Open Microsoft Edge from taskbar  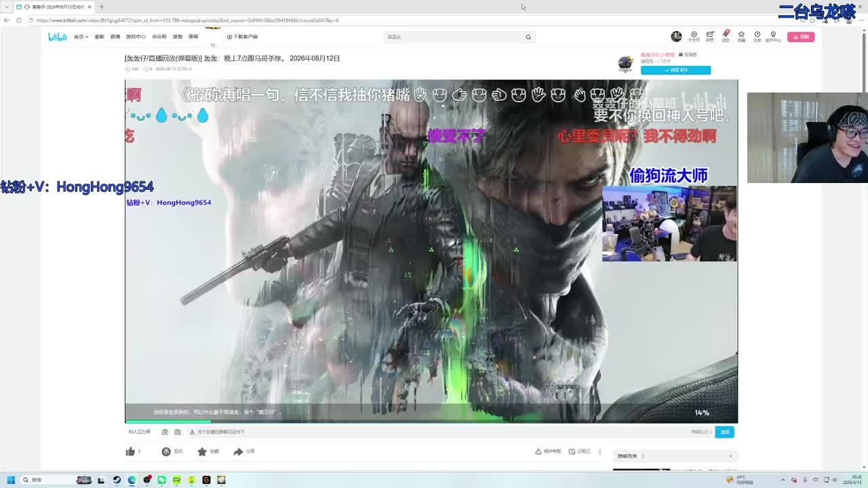tap(132, 480)
